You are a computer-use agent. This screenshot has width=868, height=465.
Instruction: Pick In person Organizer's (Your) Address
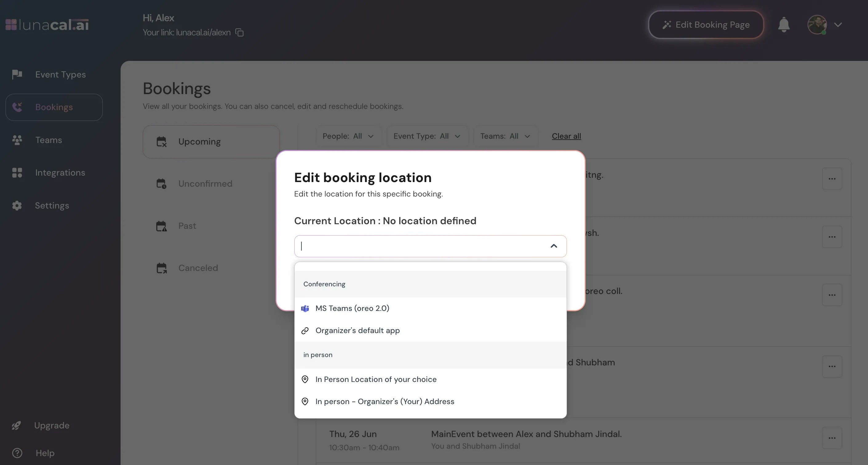384,402
